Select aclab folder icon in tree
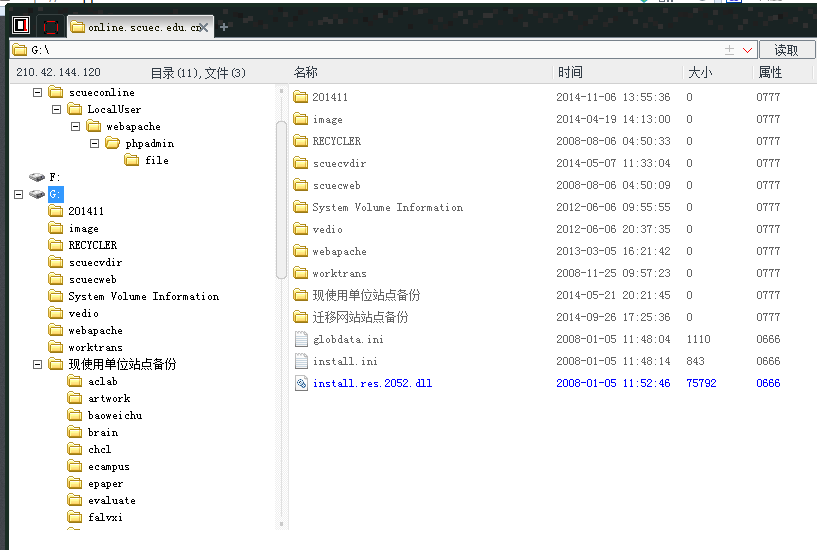This screenshot has width=817, height=550. click(x=75, y=381)
